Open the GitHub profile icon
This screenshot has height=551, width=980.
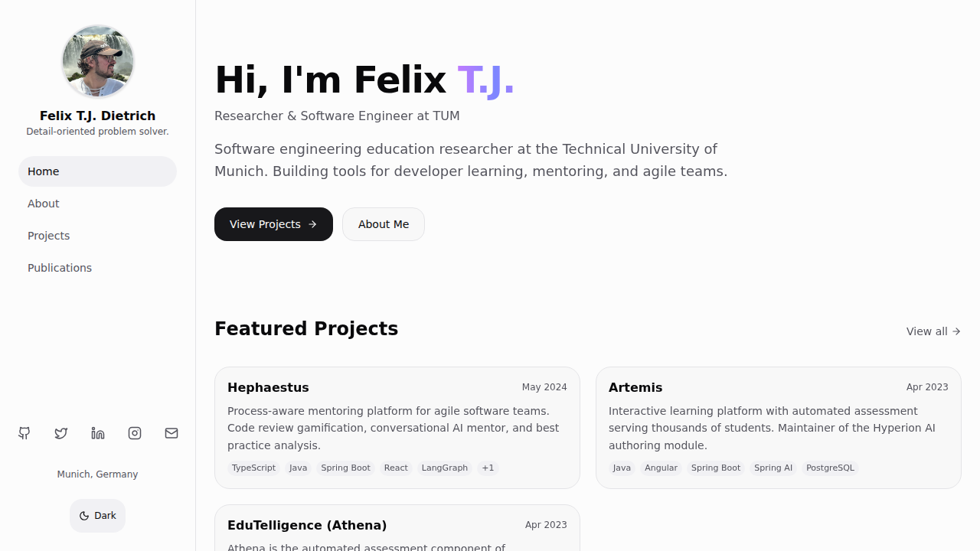(24, 433)
